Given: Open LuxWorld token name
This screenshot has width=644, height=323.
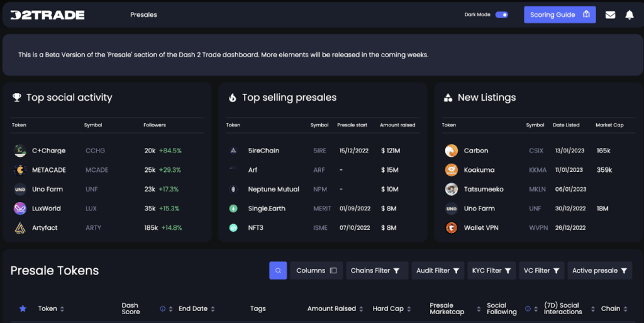Looking at the screenshot, I should (x=47, y=208).
